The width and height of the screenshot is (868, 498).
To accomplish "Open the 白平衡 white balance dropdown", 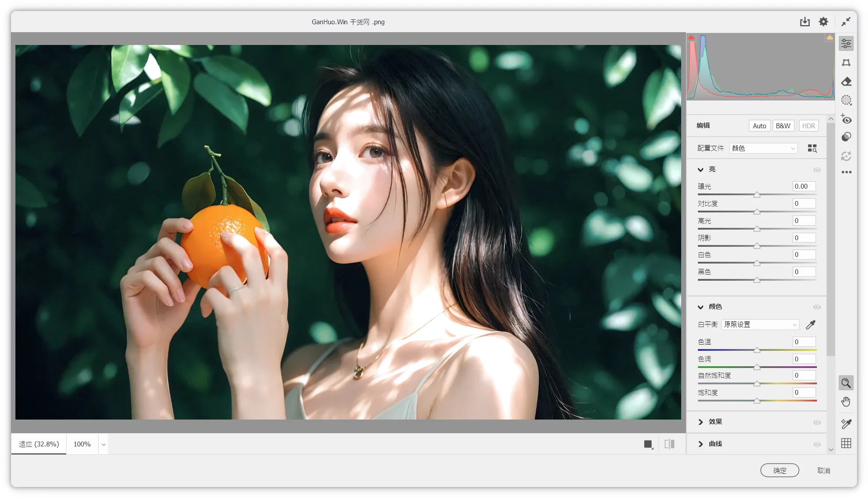I will 760,325.
